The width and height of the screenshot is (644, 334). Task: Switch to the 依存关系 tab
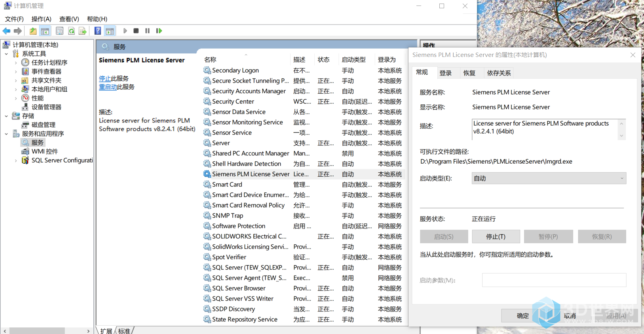click(499, 73)
